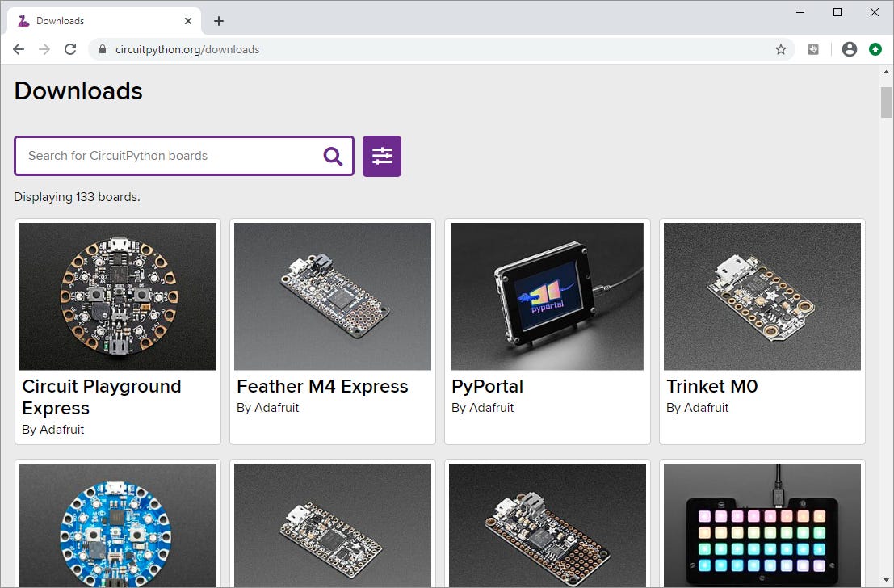The height and width of the screenshot is (588, 894).
Task: Open the Chrome profile avatar
Action: (x=849, y=49)
